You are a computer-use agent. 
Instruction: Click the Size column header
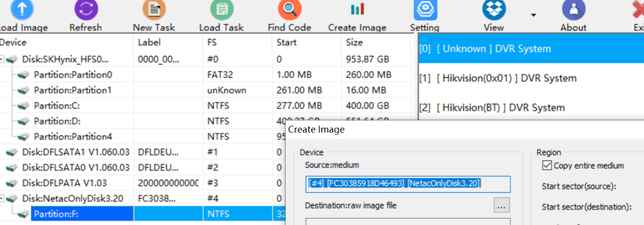point(354,43)
